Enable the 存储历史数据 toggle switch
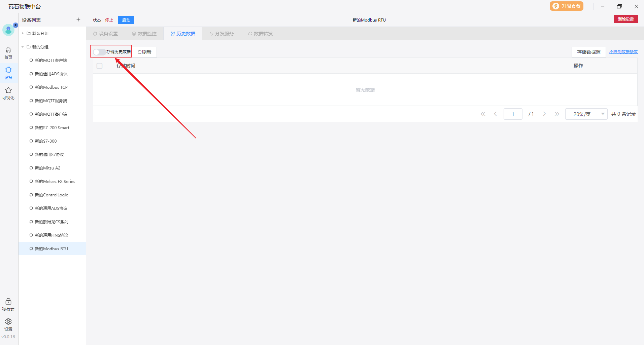644x345 pixels. point(99,52)
